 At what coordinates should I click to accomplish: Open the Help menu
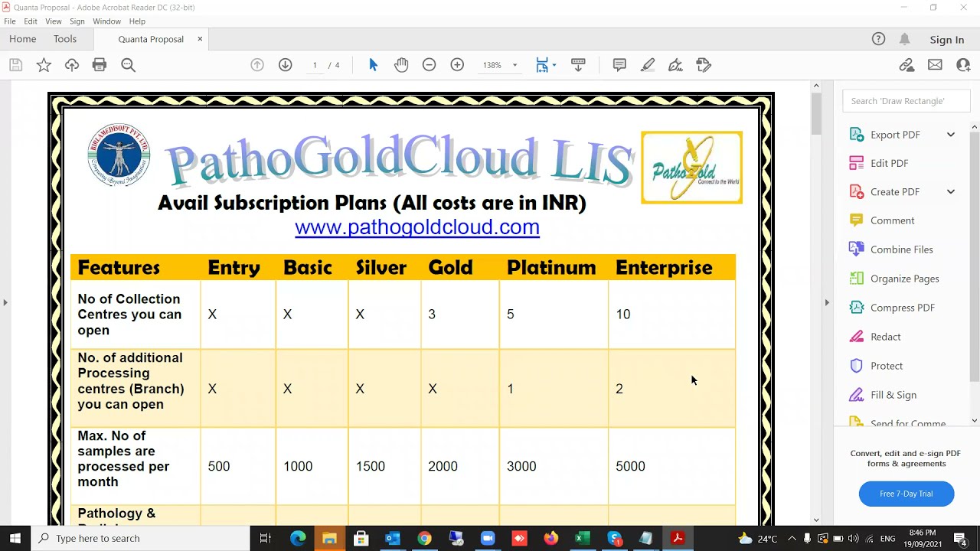(x=137, y=21)
